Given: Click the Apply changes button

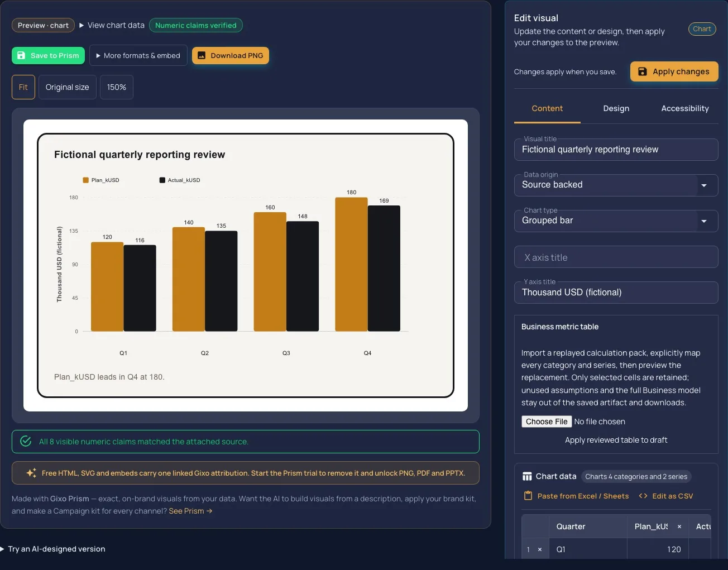Looking at the screenshot, I should click(x=674, y=71).
